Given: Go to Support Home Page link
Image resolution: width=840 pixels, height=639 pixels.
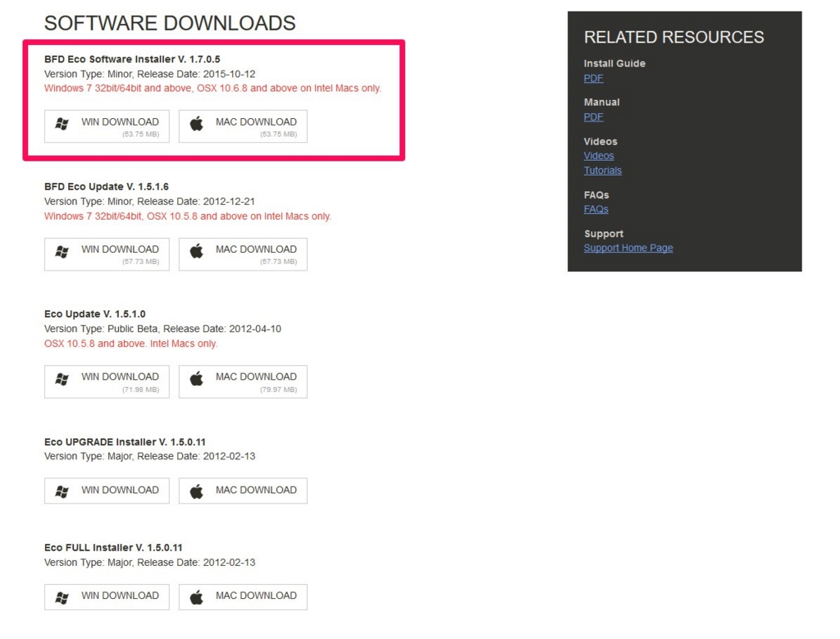Looking at the screenshot, I should click(x=628, y=248).
